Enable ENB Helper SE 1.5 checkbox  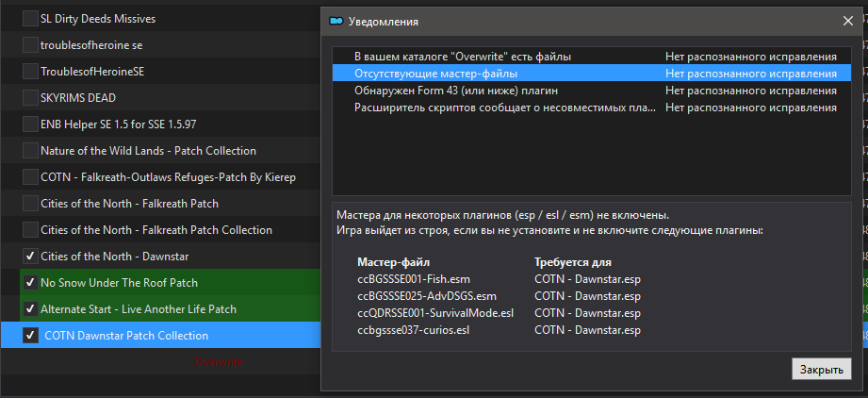[x=30, y=124]
